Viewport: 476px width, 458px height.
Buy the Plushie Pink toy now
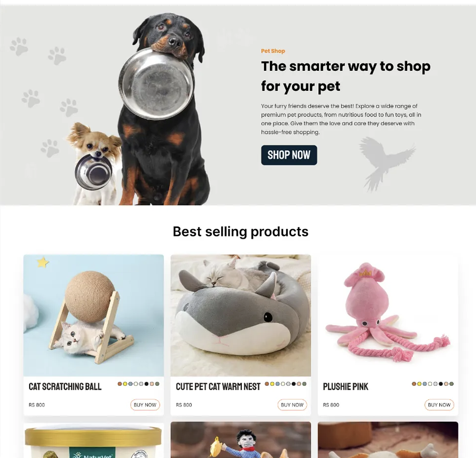[439, 404]
